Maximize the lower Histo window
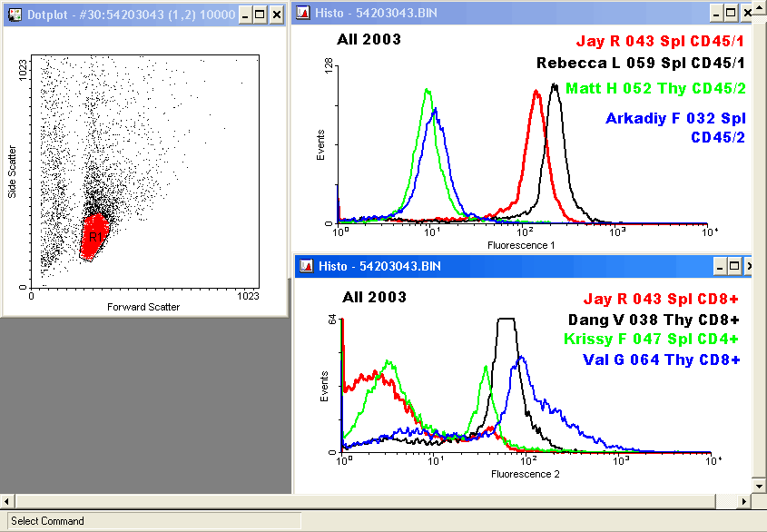Viewport: 767px width, 532px height. click(735, 265)
